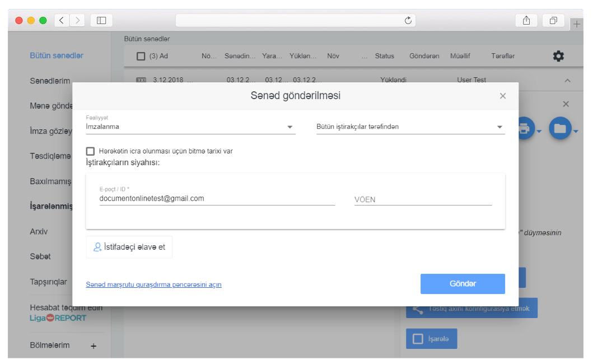The width and height of the screenshot is (593, 364).
Task: Enable the deadline date checkbox
Action: point(90,151)
